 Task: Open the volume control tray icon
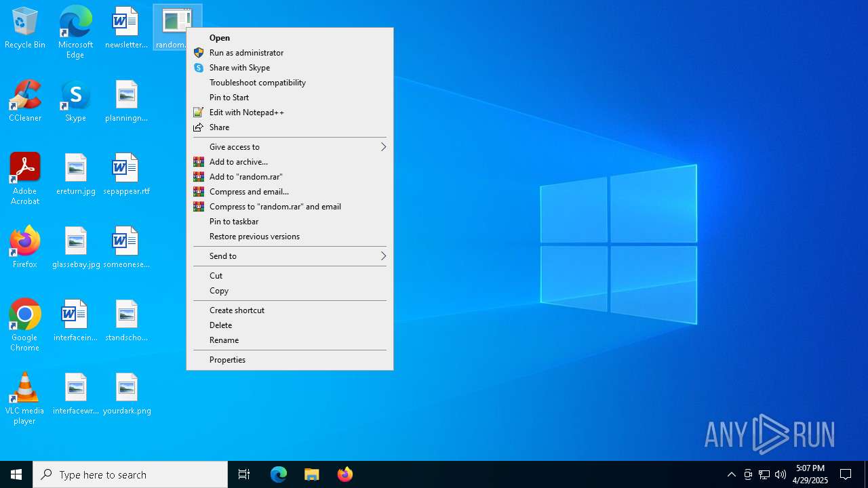781,474
